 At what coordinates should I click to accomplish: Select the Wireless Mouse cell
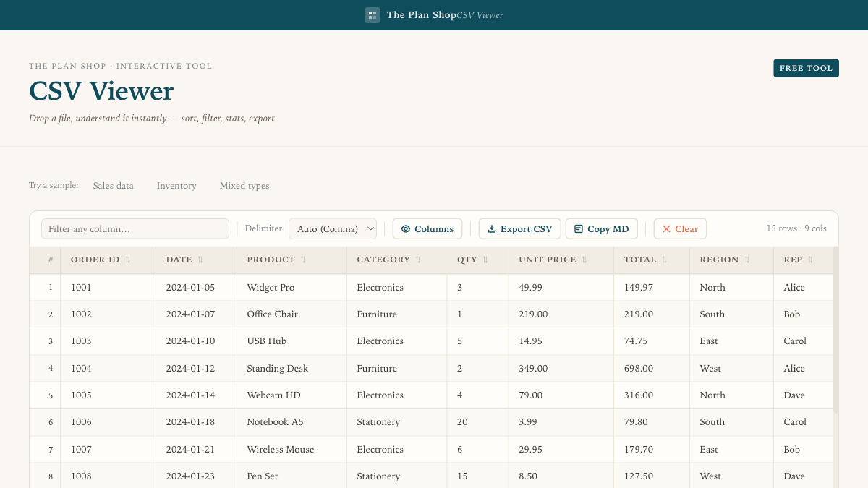pyautogui.click(x=292, y=450)
